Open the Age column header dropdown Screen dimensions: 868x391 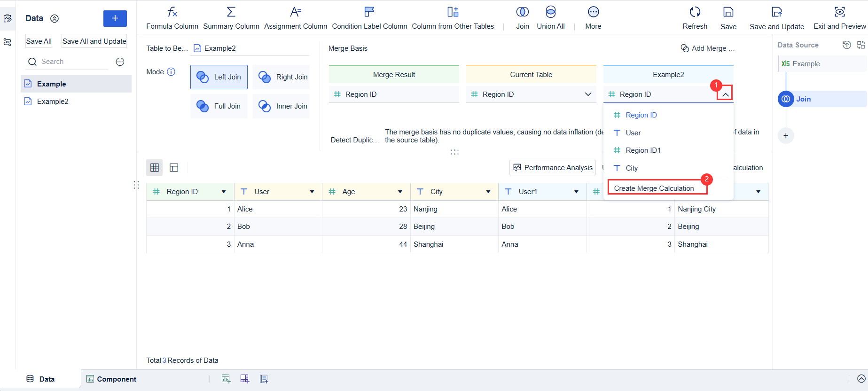click(x=400, y=192)
